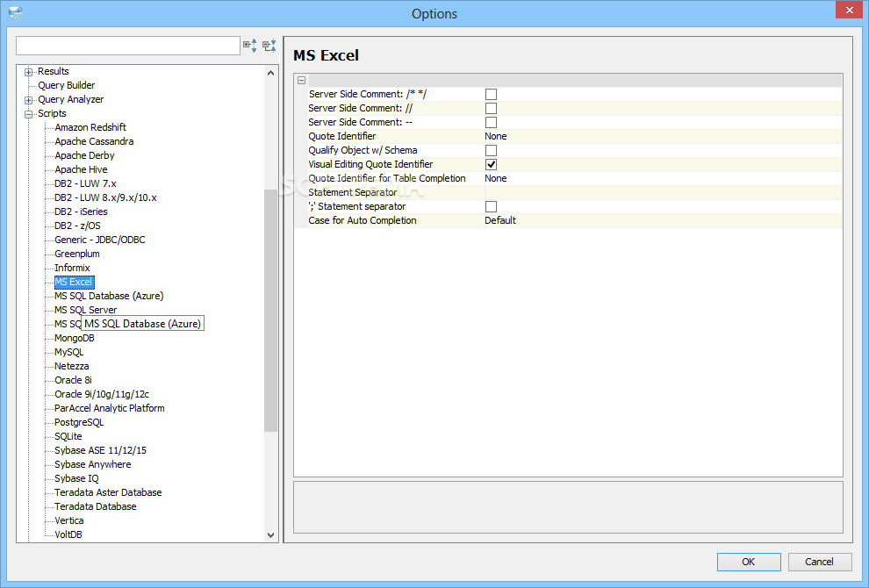Viewport: 869px width, 588px height.
Task: Select DB2 - iSeries item
Action: click(x=81, y=212)
